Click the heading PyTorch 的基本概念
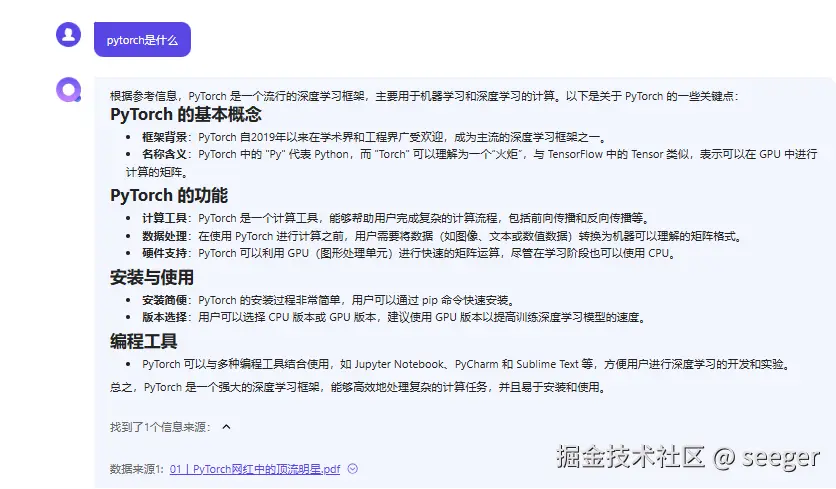836x489 pixels. pos(186,114)
